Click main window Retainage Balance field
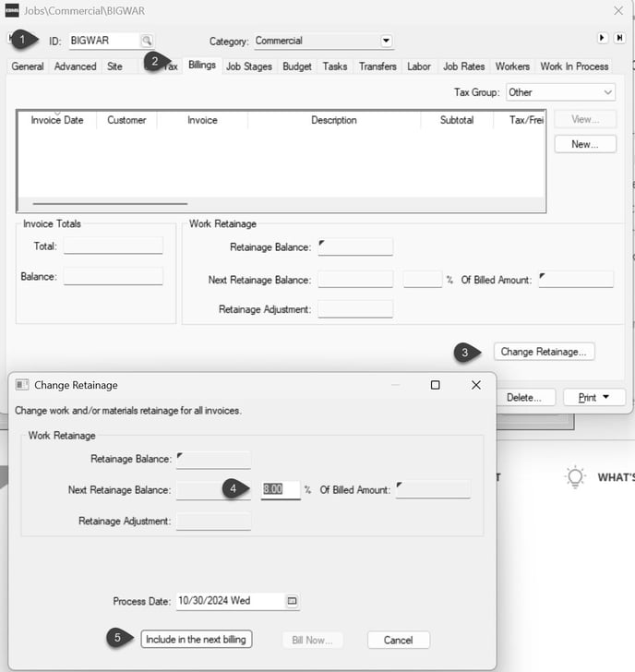This screenshot has width=635, height=672. [355, 247]
